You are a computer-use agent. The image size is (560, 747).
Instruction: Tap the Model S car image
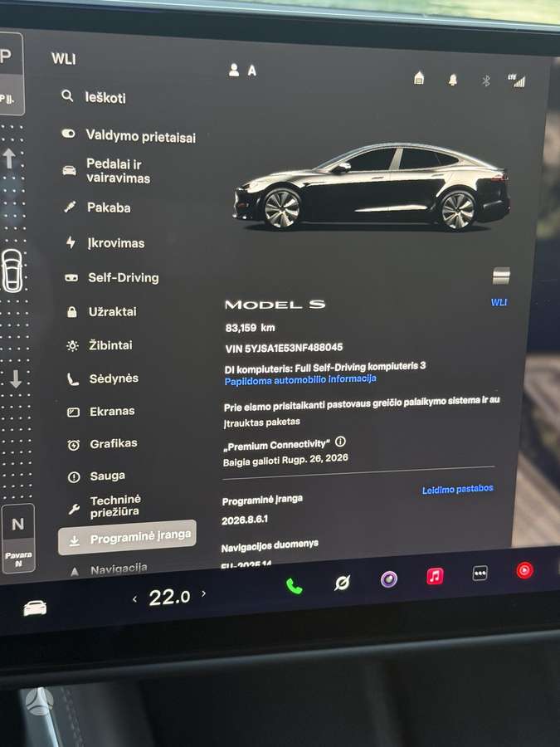pos(371,188)
